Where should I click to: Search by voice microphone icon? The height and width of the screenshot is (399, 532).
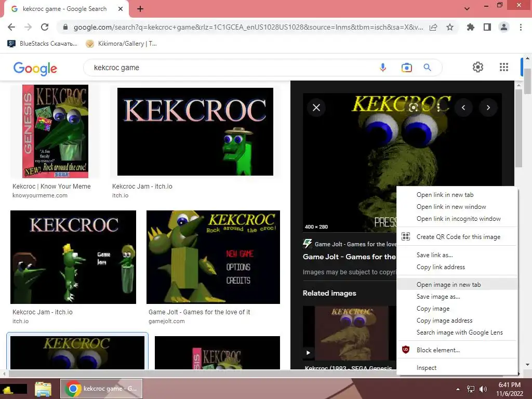(x=383, y=68)
